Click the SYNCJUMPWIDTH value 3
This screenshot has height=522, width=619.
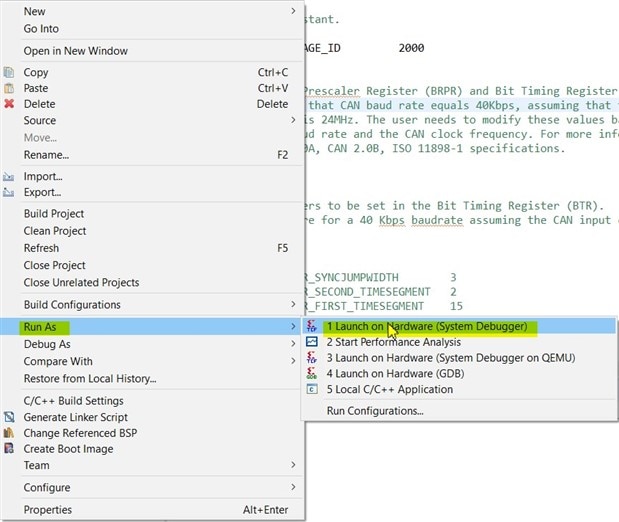[x=453, y=277]
